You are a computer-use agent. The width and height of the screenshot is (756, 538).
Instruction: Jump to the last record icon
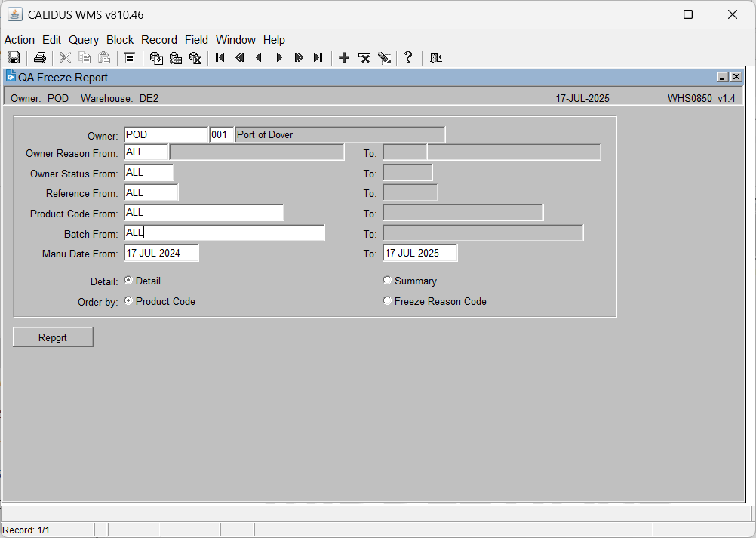pyautogui.click(x=318, y=58)
